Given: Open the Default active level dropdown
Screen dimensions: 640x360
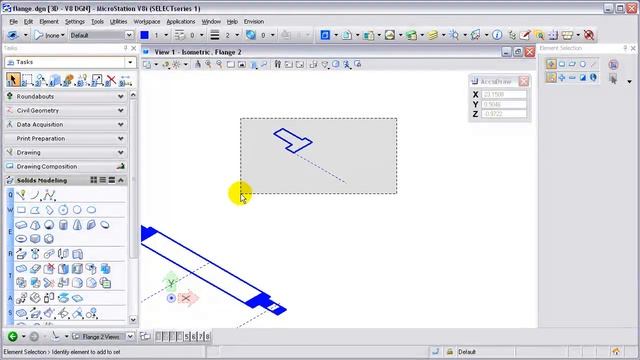Looking at the screenshot, I should 129,35.
